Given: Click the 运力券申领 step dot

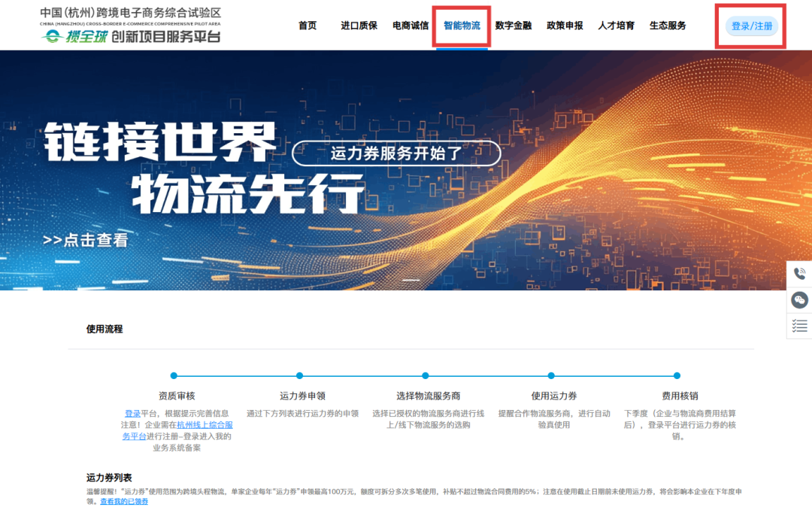Looking at the screenshot, I should (300, 376).
